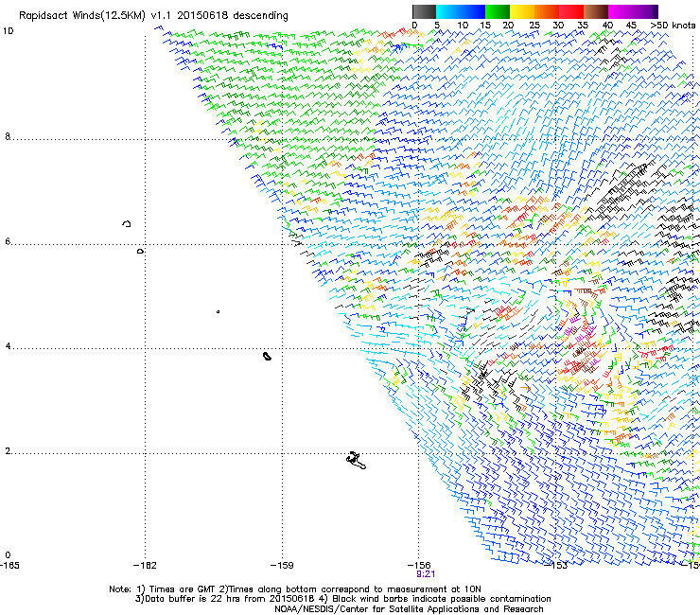The image size is (700, 615).
Task: Click the blue 10-15 knots legend swatch
Action: tap(473, 11)
